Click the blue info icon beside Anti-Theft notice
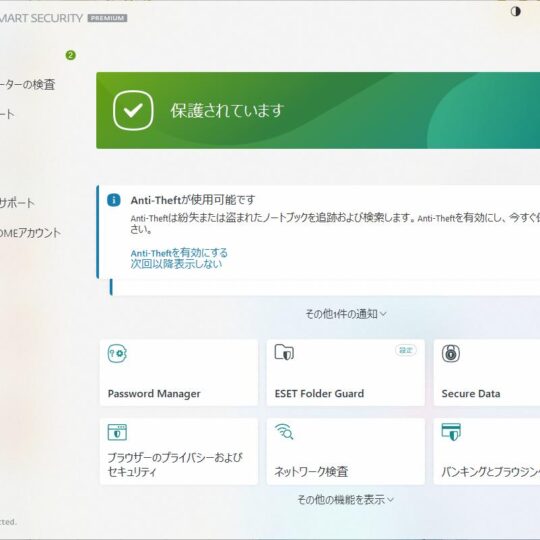 114,200
